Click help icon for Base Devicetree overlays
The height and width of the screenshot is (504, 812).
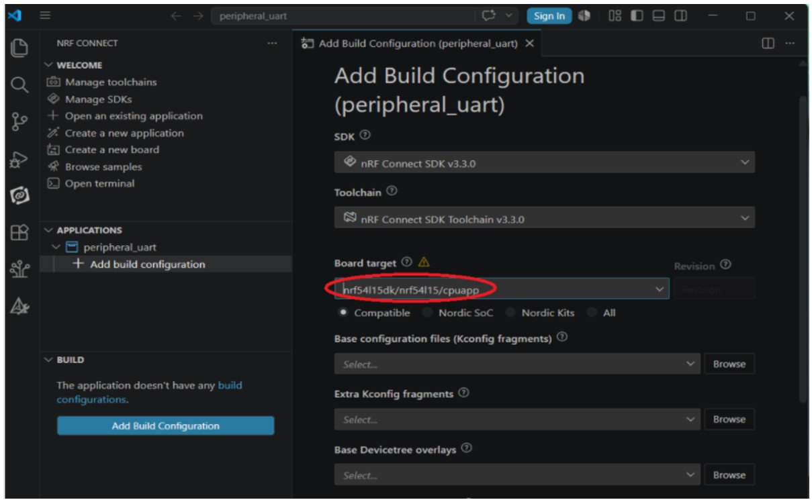467,448
